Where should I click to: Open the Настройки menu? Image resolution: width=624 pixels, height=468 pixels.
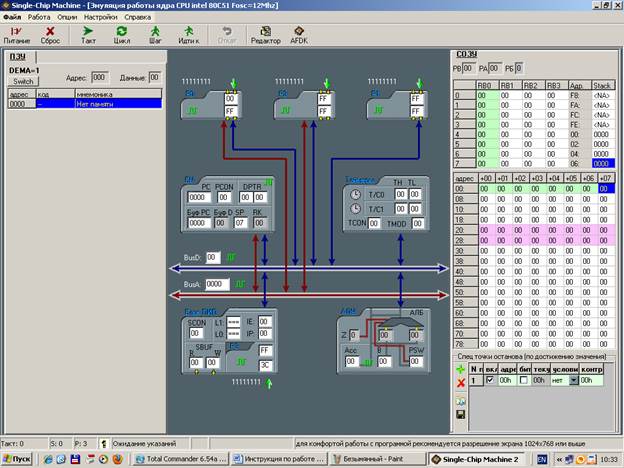click(100, 18)
